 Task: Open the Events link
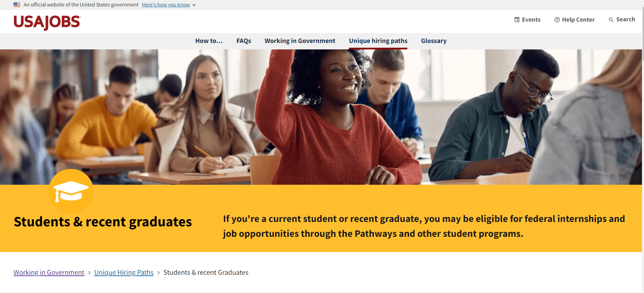pos(531,20)
